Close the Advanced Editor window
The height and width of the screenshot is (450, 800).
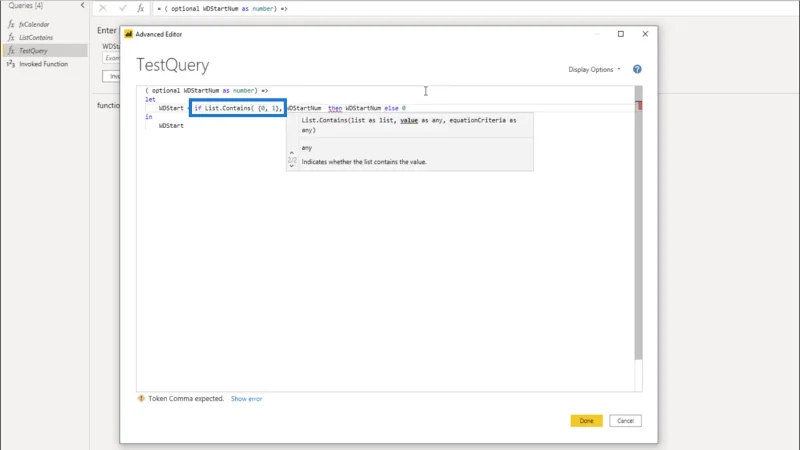[645, 34]
